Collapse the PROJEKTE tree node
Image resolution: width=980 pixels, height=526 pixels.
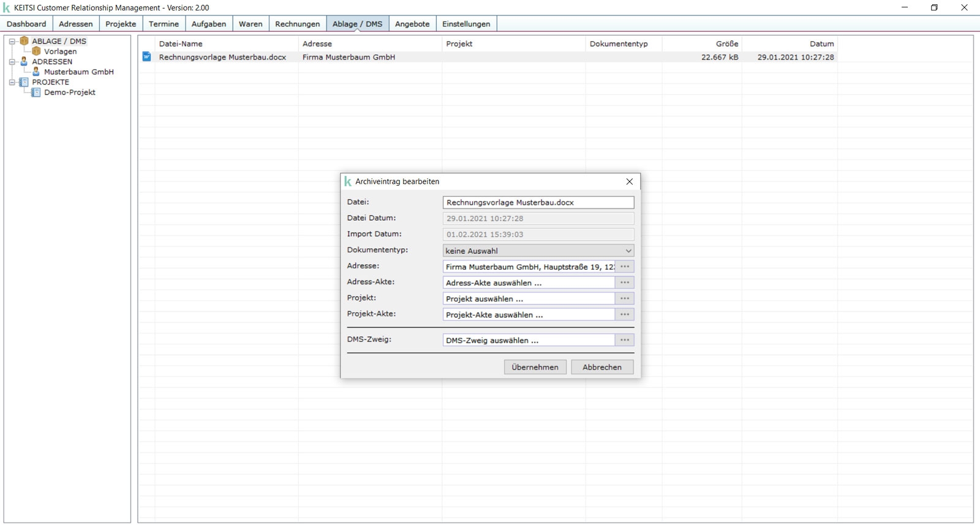click(x=12, y=82)
